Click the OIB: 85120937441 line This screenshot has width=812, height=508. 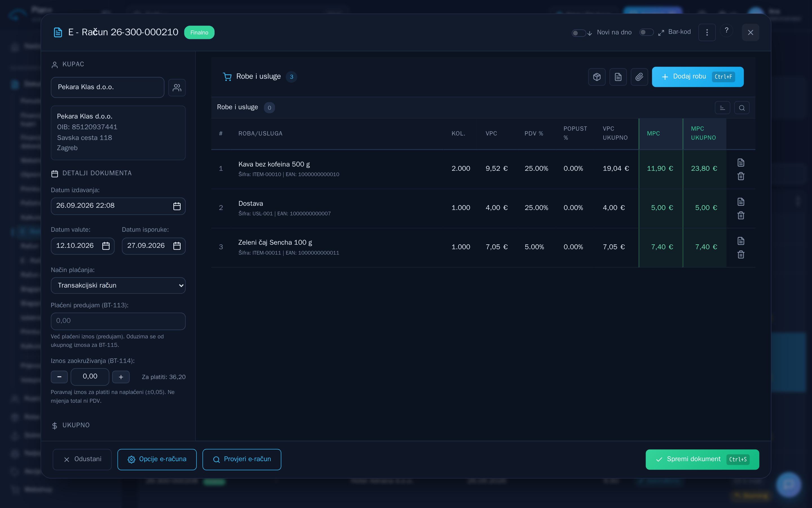point(87,127)
